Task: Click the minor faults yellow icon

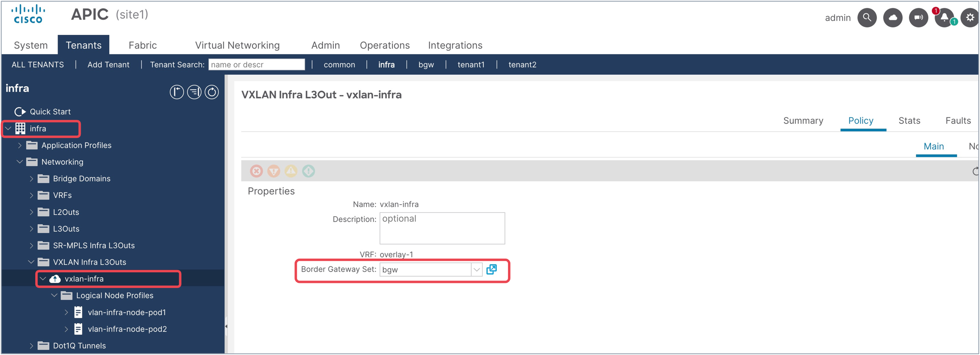Action: (x=291, y=171)
